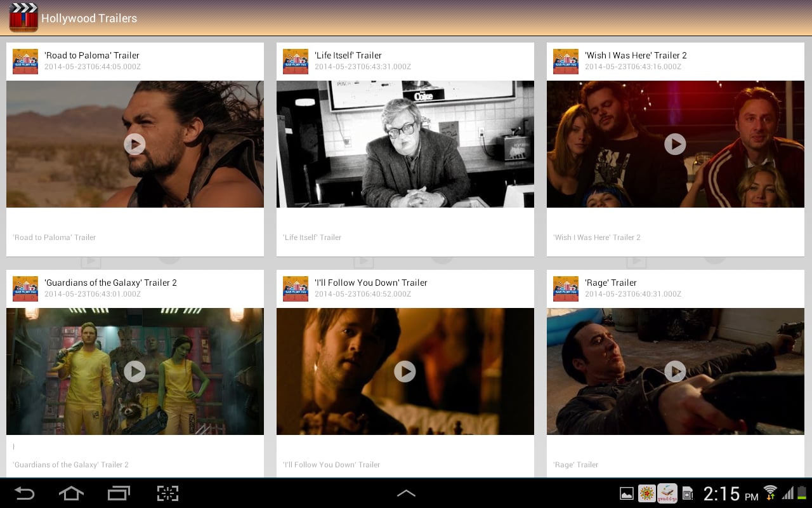
Task: Click channel avatar beside 'Rage' Trailer title
Action: [x=566, y=289]
